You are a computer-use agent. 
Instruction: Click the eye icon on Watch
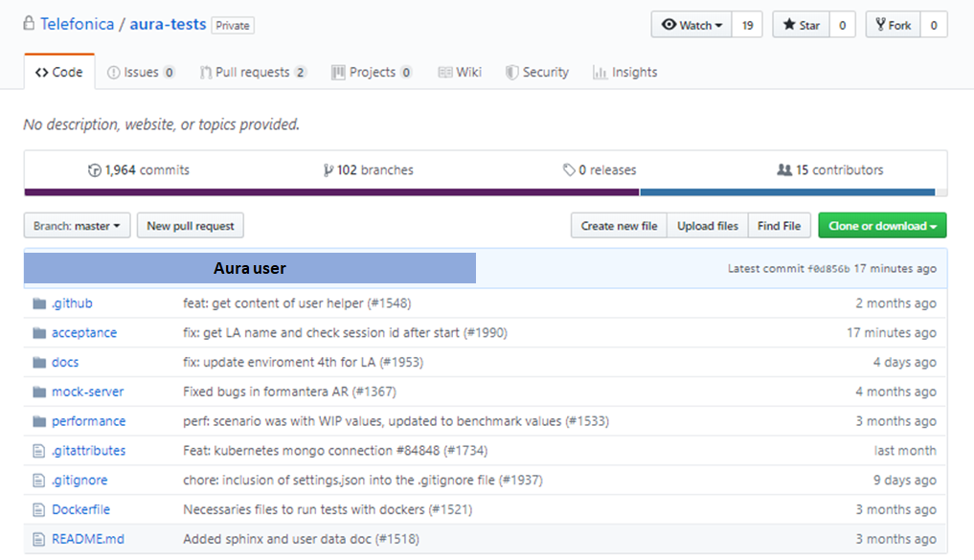(x=668, y=25)
